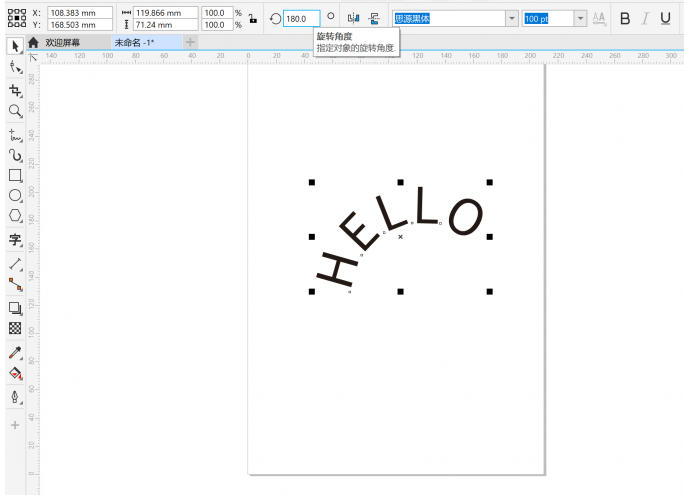684x495 pixels.
Task: Select the Rectangle tool
Action: pos(15,175)
